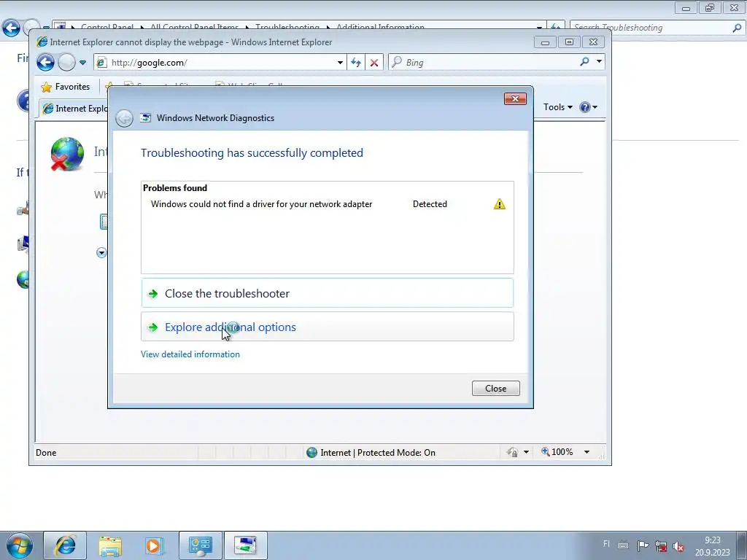The height and width of the screenshot is (560, 747).
Task: Open Windows Explorer from taskbar
Action: 110,545
